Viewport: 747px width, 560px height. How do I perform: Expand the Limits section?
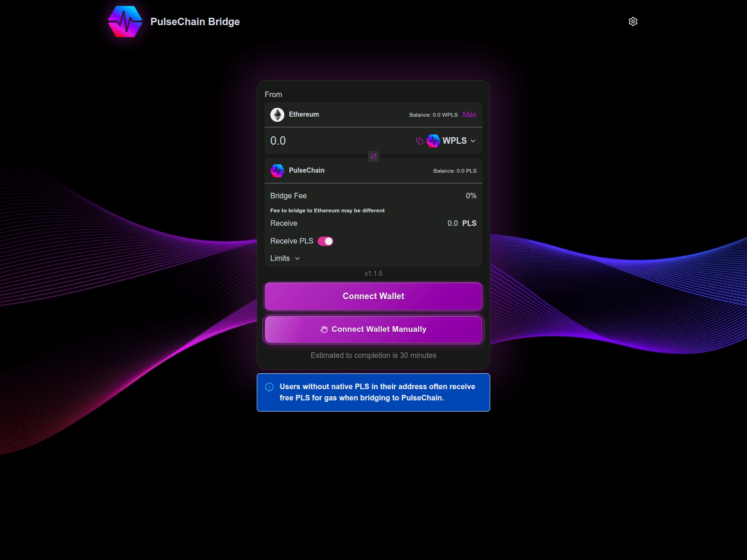(285, 259)
